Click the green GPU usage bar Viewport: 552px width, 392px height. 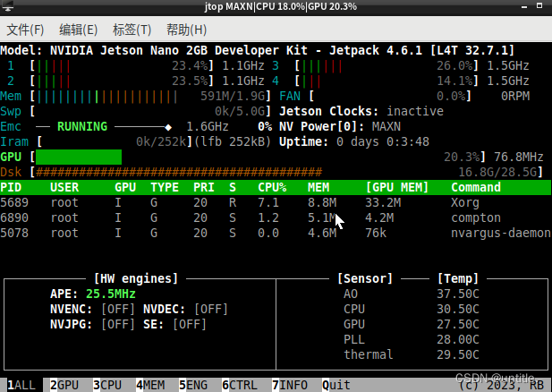[x=79, y=158]
